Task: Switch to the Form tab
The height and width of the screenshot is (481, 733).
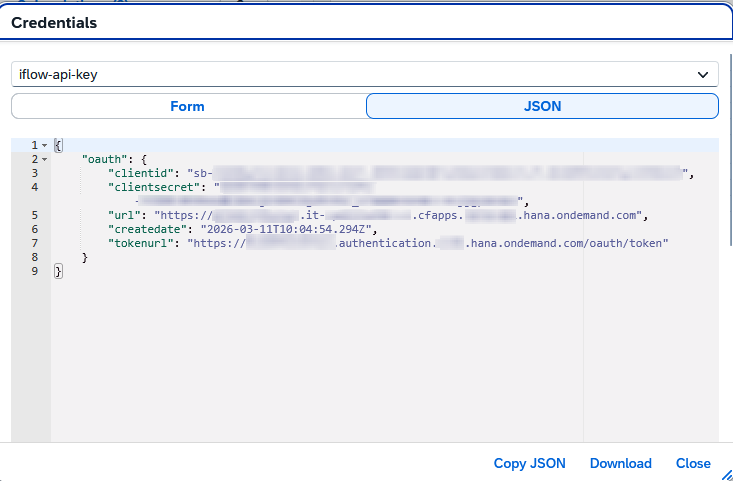Action: tap(187, 106)
